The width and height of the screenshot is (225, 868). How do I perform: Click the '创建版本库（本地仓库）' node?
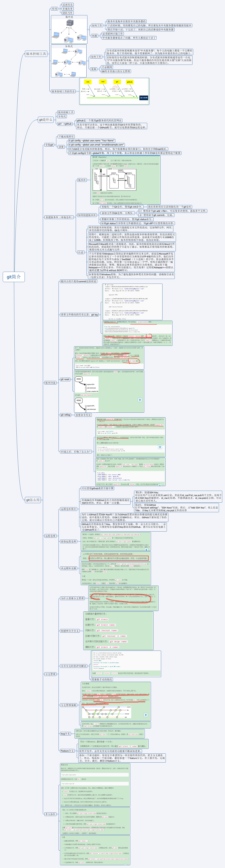(x=59, y=217)
